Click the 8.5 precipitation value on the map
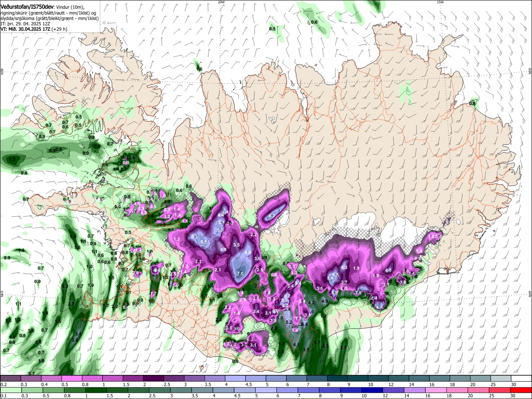 [x=334, y=293]
